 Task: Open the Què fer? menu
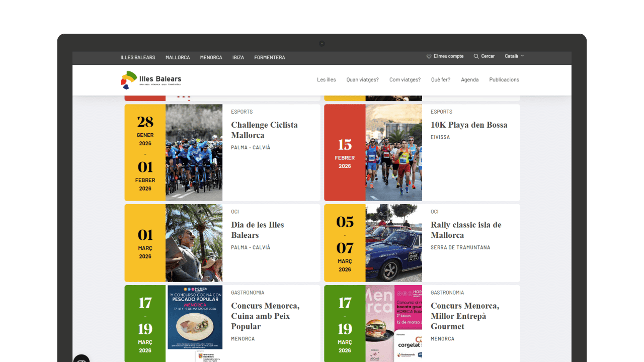point(440,80)
